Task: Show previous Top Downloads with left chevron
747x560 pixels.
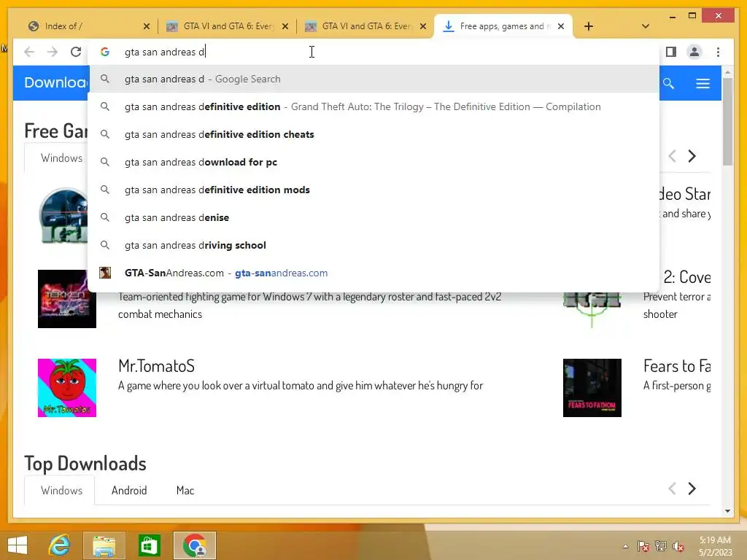Action: [672, 488]
